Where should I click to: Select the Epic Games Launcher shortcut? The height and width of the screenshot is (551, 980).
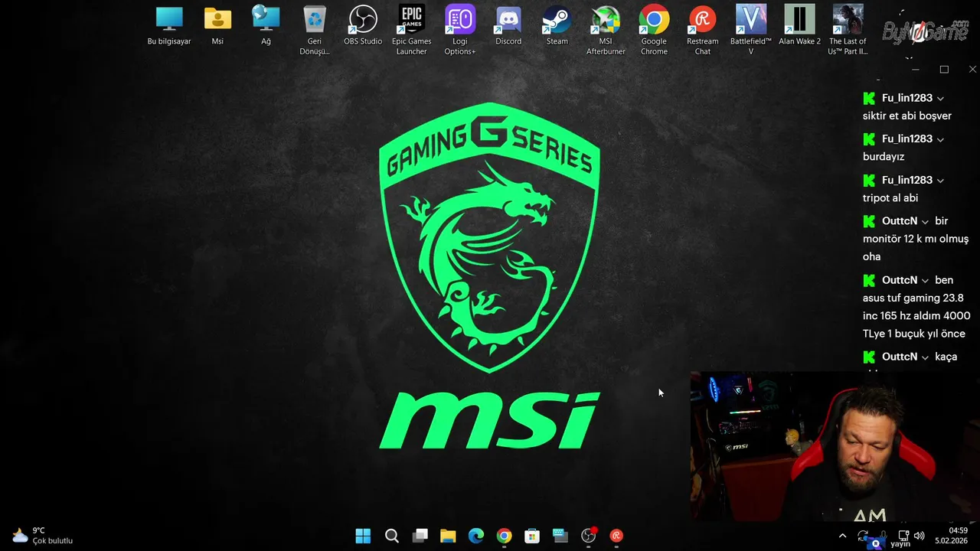(x=412, y=31)
